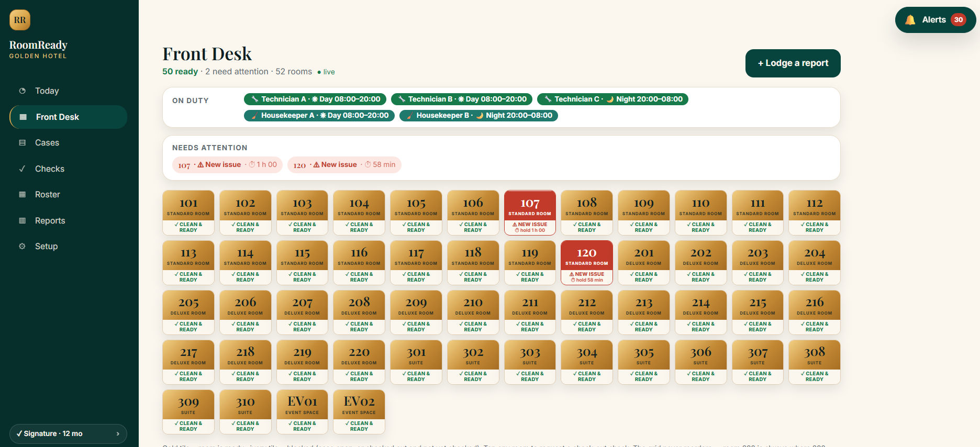Image resolution: width=980 pixels, height=447 pixels.
Task: Click the red 30 alerts count badge
Action: (959, 20)
